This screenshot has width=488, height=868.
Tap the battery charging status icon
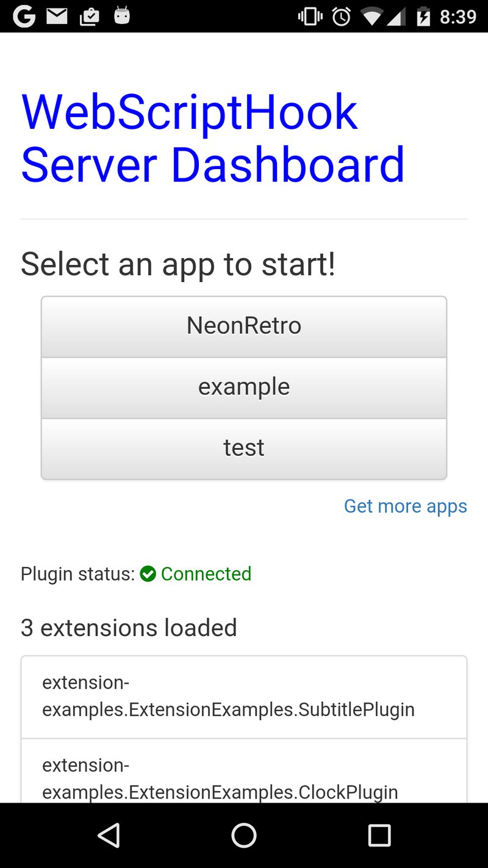click(x=423, y=16)
